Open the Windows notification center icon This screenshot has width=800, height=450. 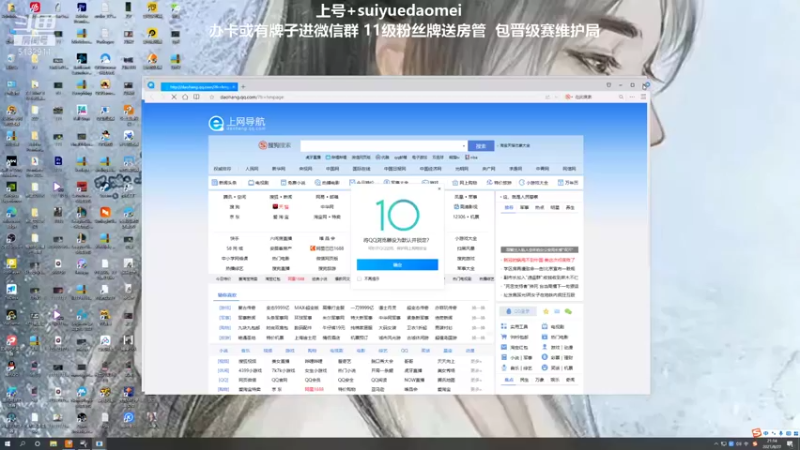[790, 444]
